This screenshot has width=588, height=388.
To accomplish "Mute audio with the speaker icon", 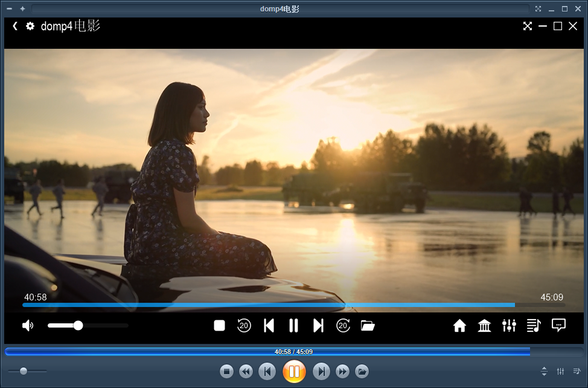I will click(x=28, y=326).
